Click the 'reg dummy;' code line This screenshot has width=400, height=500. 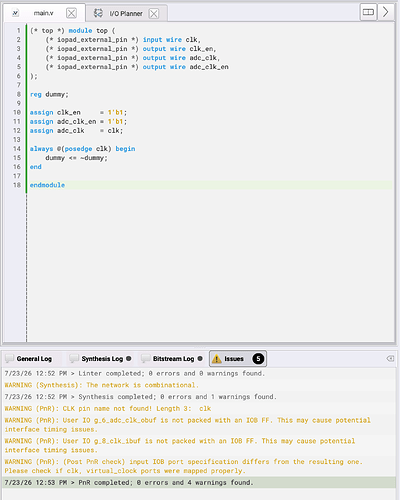point(49,95)
